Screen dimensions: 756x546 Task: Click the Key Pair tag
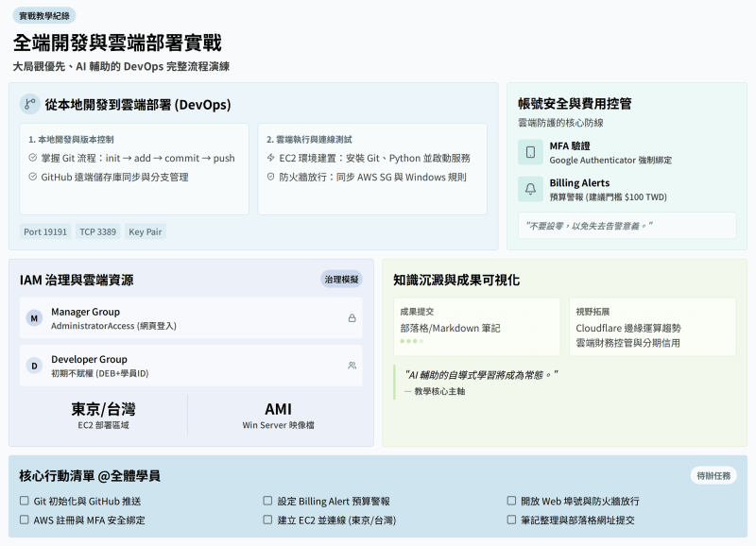click(146, 231)
